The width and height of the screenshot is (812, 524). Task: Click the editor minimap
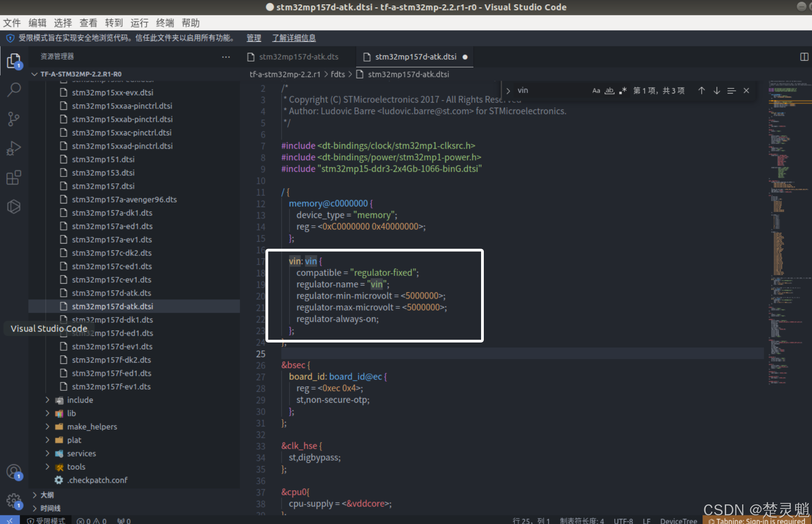pyautogui.click(x=788, y=233)
